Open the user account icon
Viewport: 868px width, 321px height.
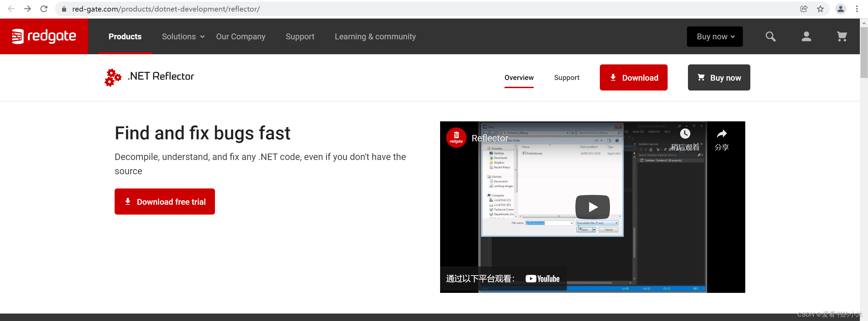point(806,36)
